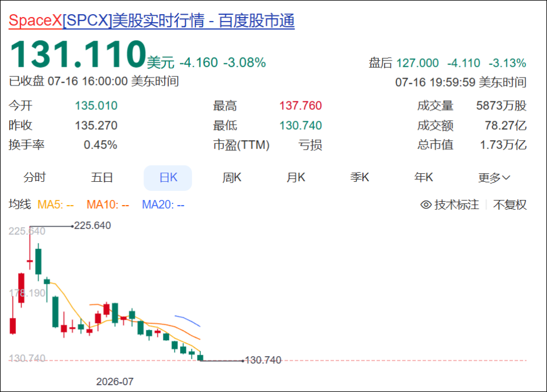This screenshot has height=392, width=547.
Task: Click the 换手率 value 0.45%
Action: click(x=100, y=145)
